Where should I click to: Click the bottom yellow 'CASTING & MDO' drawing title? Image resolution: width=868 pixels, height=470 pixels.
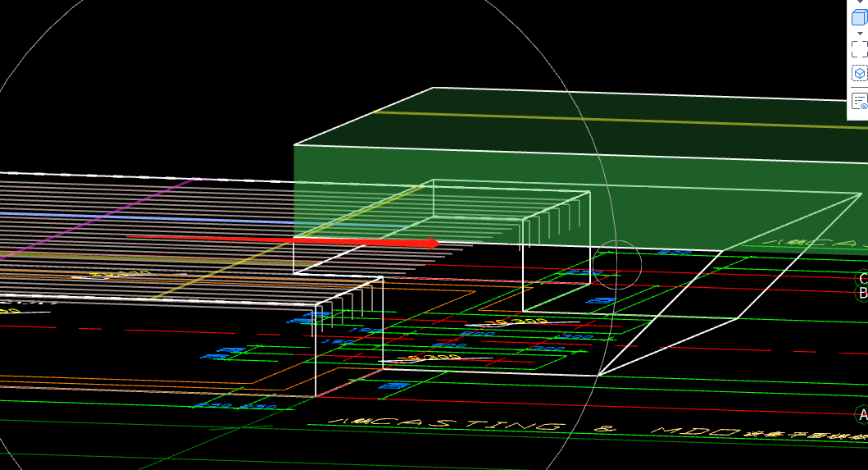[x=598, y=428]
